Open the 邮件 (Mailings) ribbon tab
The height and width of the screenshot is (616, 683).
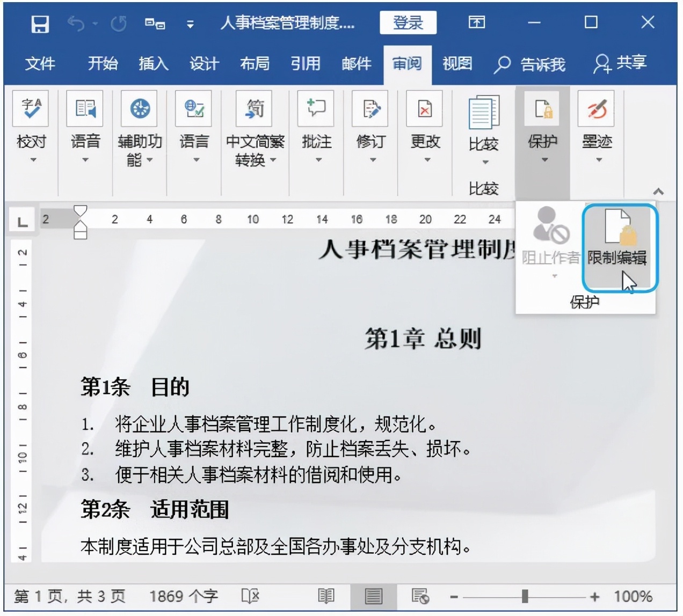point(357,64)
